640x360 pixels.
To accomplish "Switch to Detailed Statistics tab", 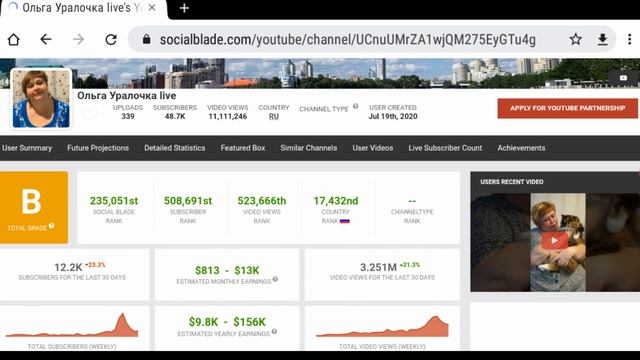I will [175, 148].
